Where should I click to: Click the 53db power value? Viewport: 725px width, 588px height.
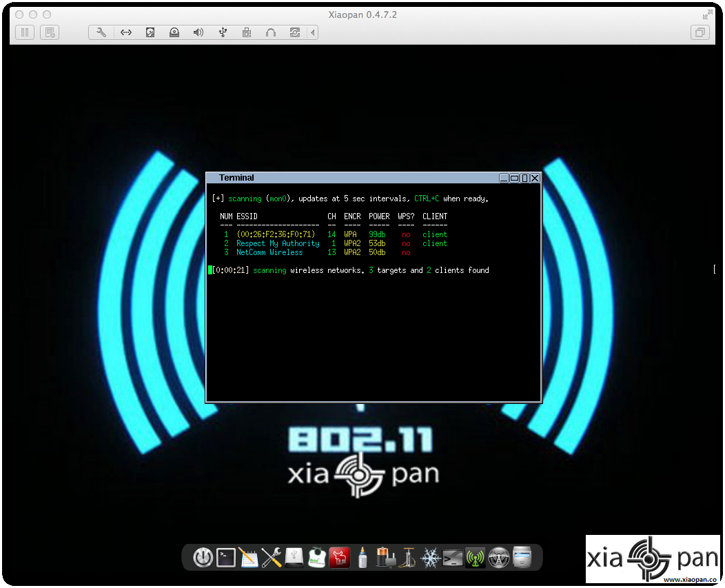click(x=377, y=243)
